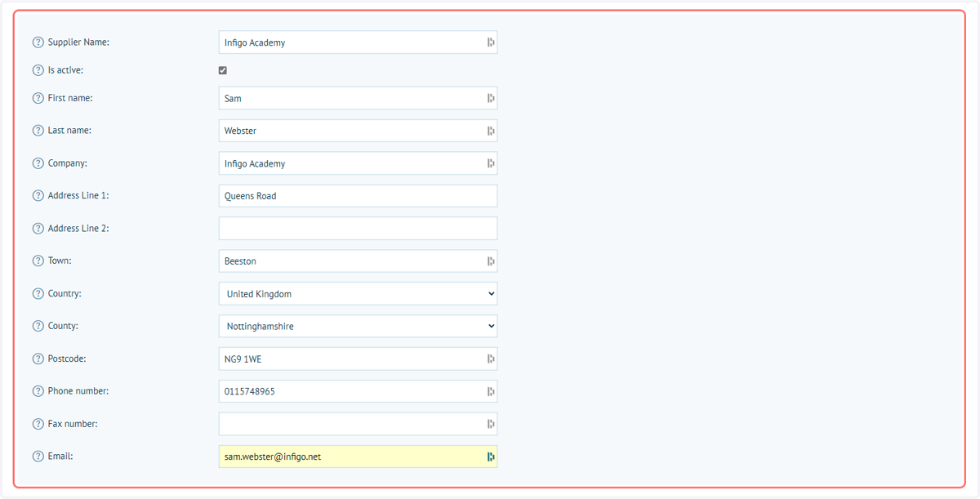The height and width of the screenshot is (499, 980).
Task: Click the empty Fax number field
Action: pos(358,424)
